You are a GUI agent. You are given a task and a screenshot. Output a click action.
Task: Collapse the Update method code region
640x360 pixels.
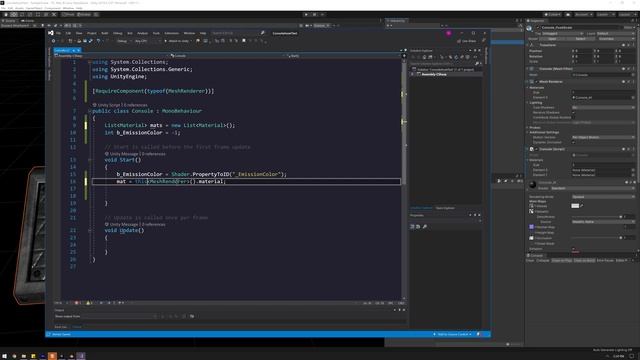pos(89,231)
